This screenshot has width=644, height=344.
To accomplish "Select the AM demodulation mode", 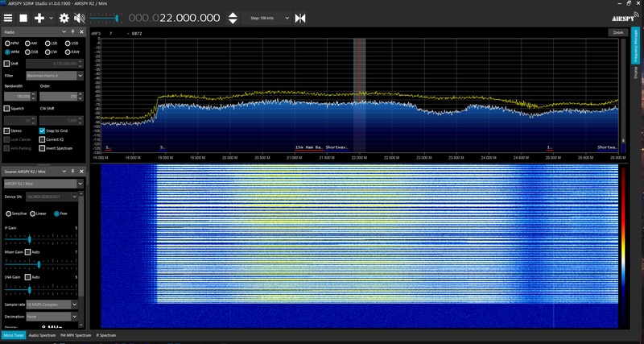I will coord(29,43).
